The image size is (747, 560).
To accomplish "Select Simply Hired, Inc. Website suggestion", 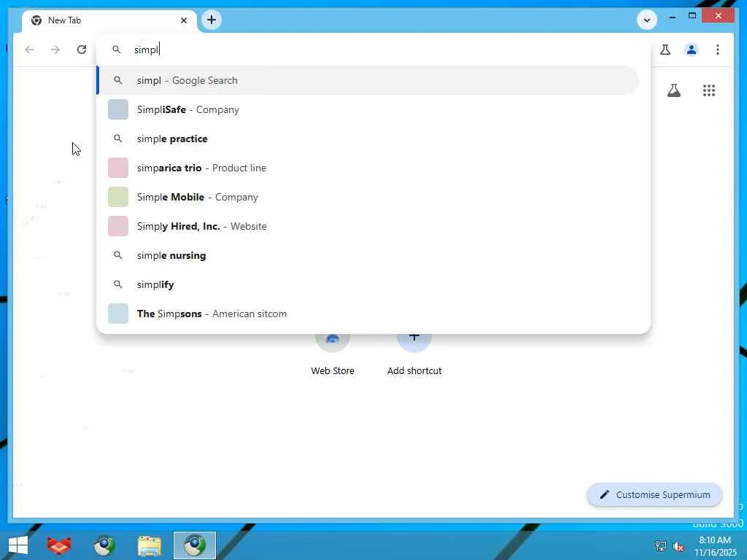I will click(368, 226).
